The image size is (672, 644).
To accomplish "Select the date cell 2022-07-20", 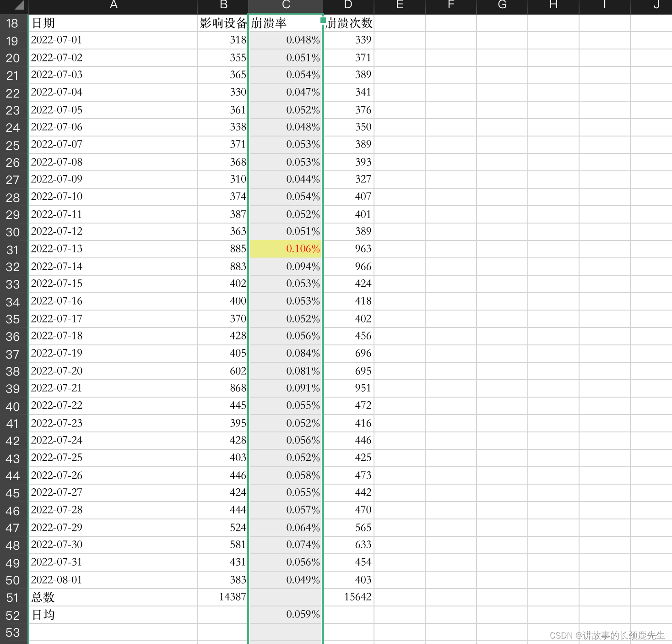I will coord(113,371).
